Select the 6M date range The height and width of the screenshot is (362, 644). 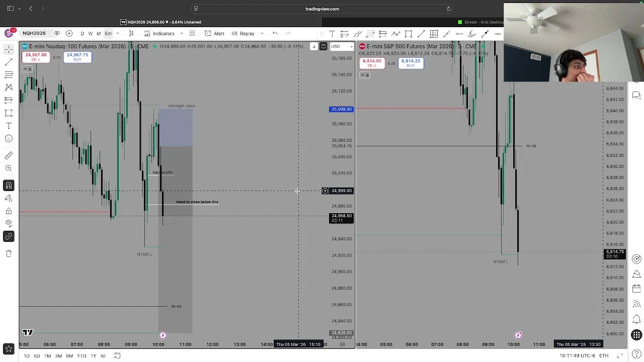pos(69,356)
